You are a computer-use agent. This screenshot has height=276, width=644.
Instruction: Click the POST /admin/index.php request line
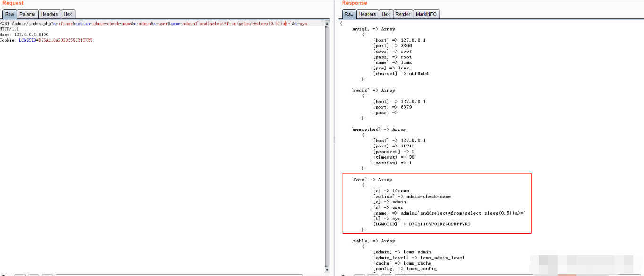[x=154, y=23]
